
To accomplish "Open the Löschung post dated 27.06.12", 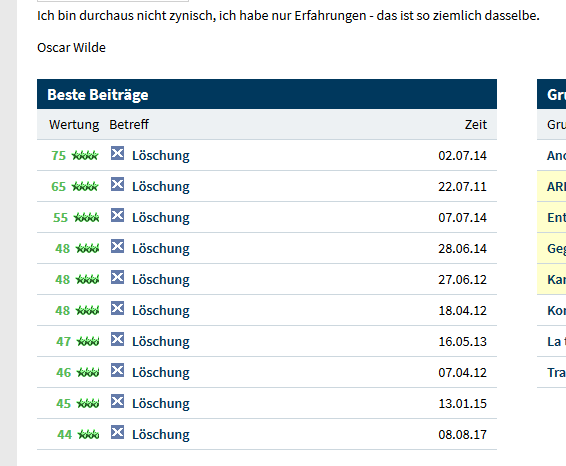I will point(161,280).
